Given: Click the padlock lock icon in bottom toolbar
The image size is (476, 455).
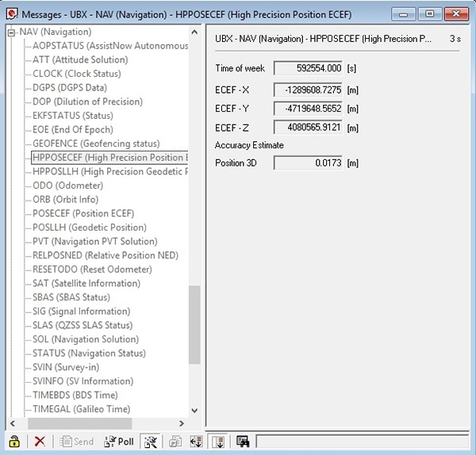Looking at the screenshot, I should 13,442.
